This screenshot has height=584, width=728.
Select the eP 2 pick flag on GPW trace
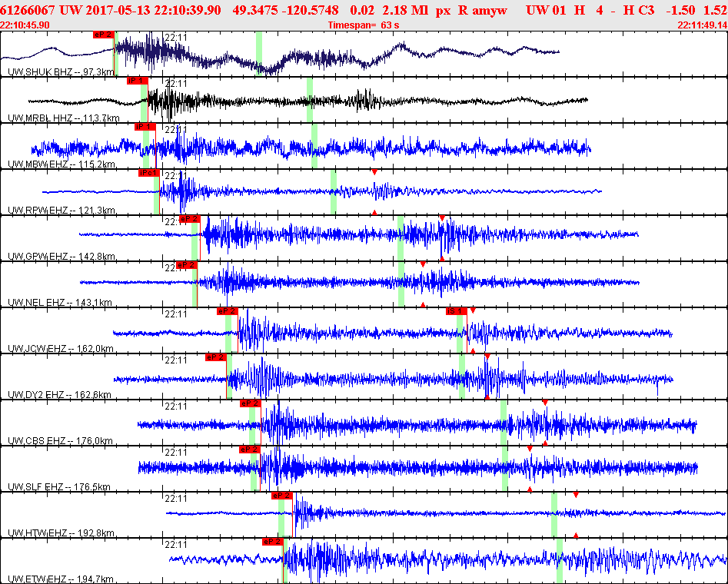click(x=189, y=219)
